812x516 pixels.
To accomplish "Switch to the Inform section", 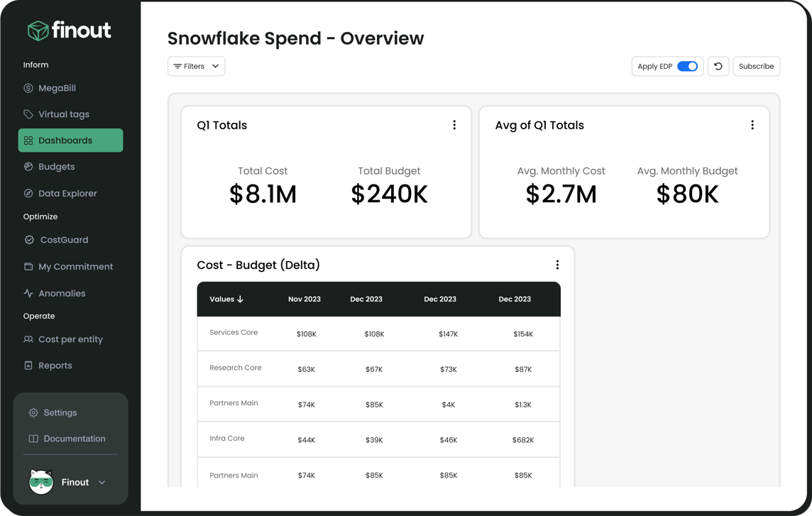I will [x=35, y=64].
